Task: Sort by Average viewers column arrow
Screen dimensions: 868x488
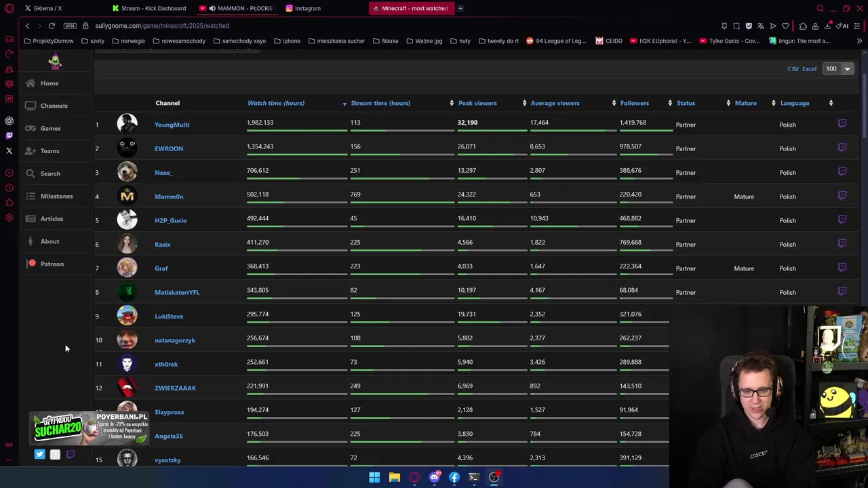Action: (x=614, y=103)
